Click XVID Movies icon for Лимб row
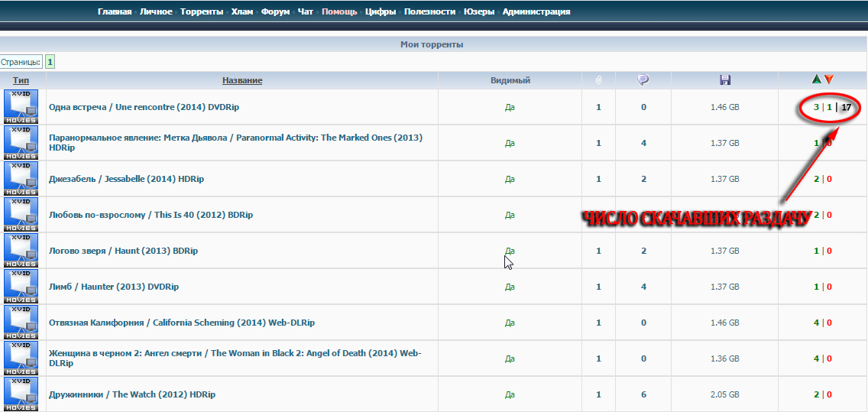 pos(21,287)
